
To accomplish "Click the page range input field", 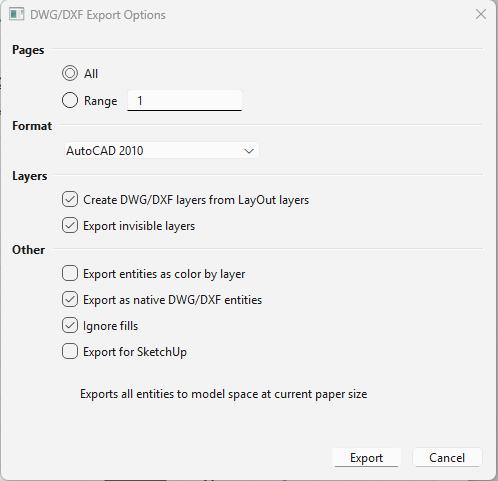I will point(184,100).
